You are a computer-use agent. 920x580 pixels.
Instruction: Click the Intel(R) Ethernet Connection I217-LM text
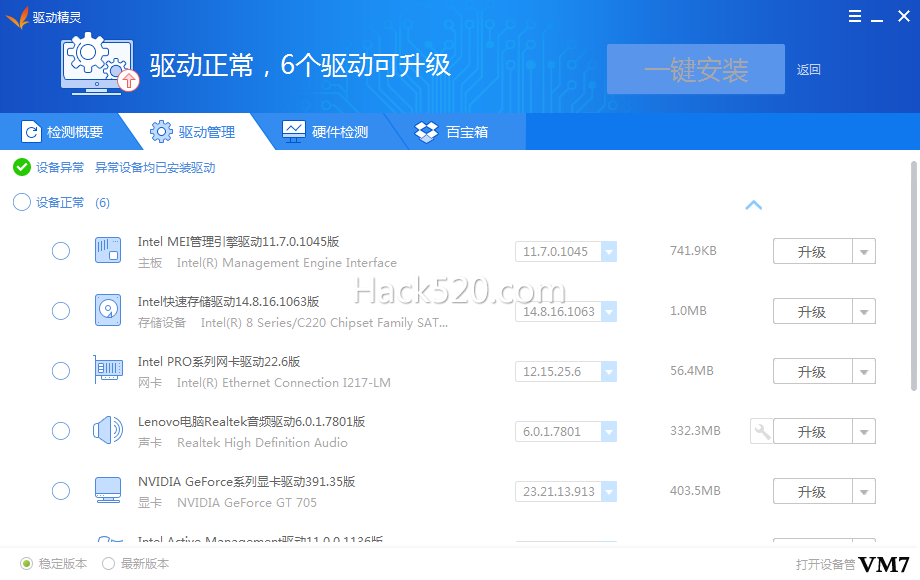[x=283, y=383]
